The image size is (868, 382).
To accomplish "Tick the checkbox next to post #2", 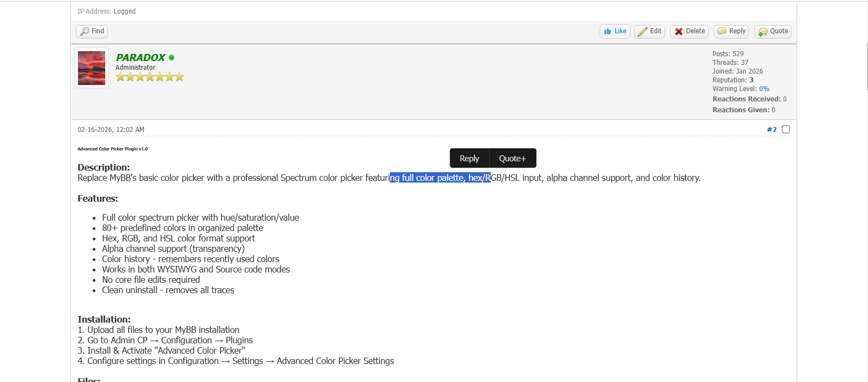I will [786, 130].
